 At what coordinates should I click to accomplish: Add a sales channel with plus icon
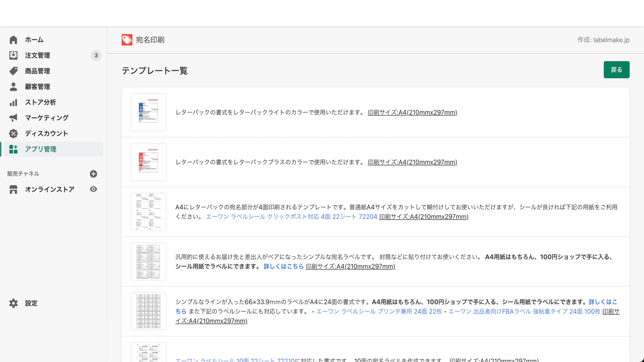coord(93,174)
